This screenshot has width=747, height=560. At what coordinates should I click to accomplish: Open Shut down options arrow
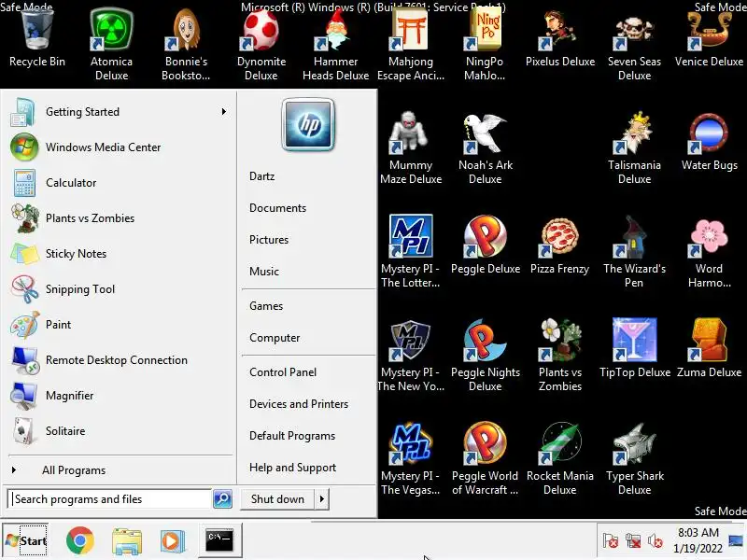(322, 499)
